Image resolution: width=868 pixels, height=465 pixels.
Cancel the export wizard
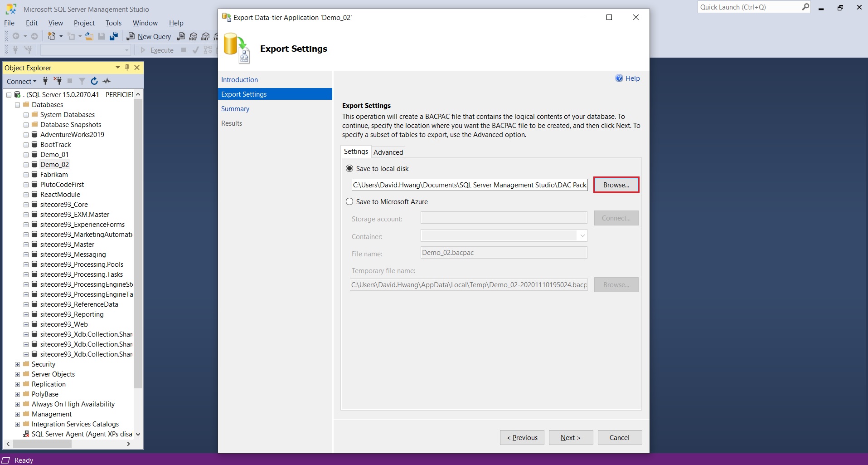coord(619,437)
